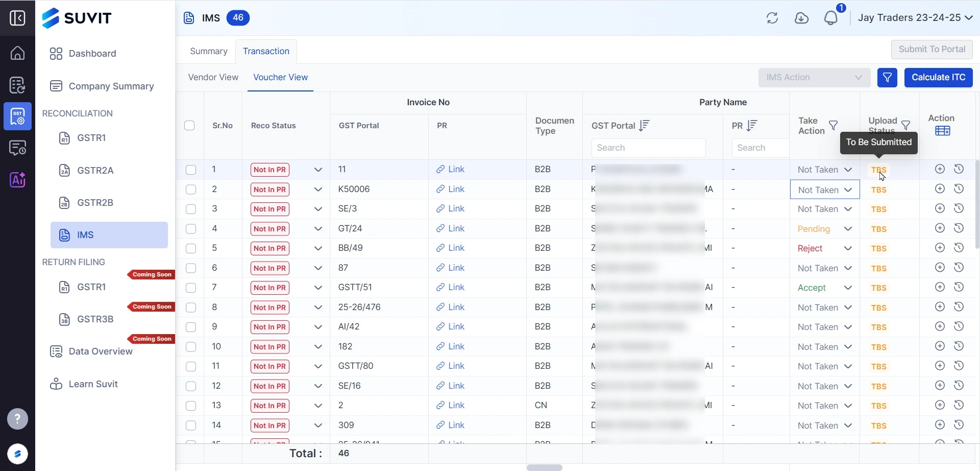The height and width of the screenshot is (471, 980).
Task: Open the task list rail icon
Action: pos(17,85)
